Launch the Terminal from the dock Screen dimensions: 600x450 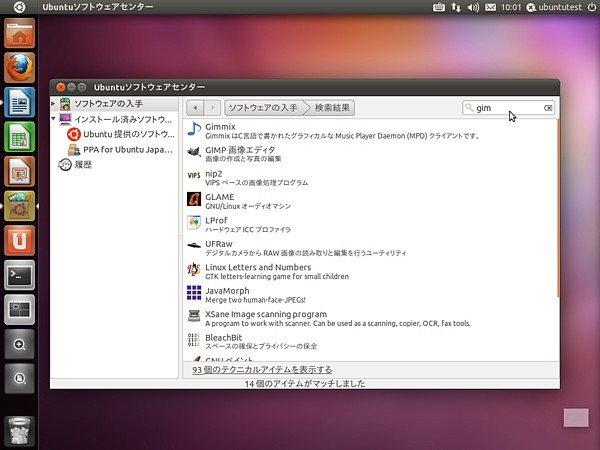click(20, 275)
